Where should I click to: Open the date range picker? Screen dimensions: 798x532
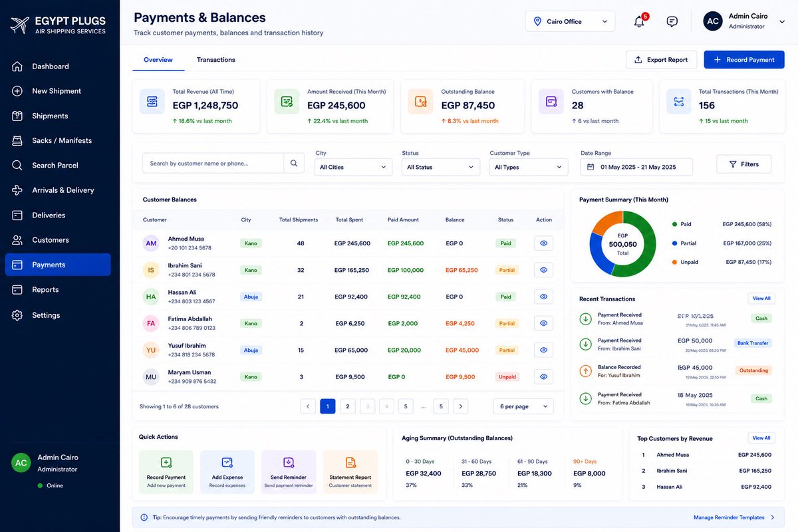[636, 167]
